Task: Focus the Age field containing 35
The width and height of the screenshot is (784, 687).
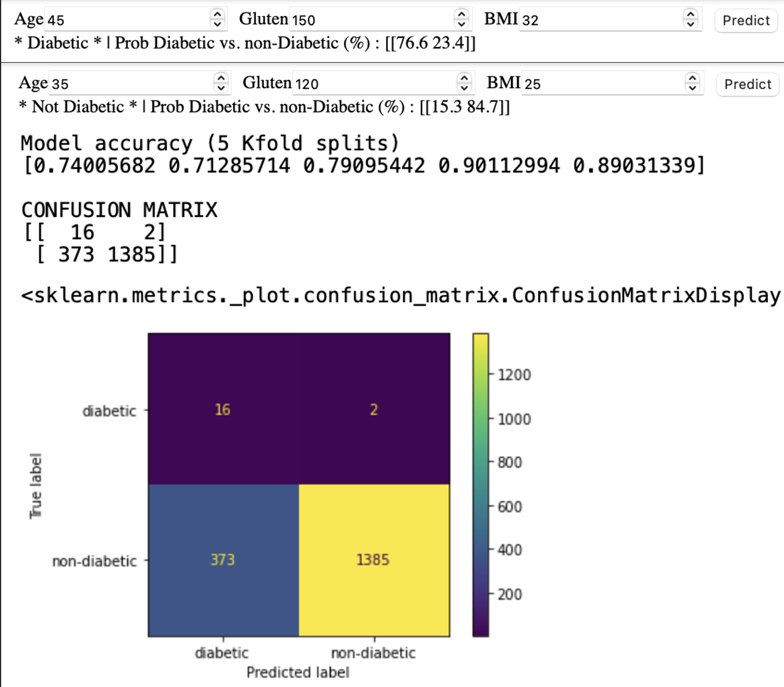Action: (139, 84)
